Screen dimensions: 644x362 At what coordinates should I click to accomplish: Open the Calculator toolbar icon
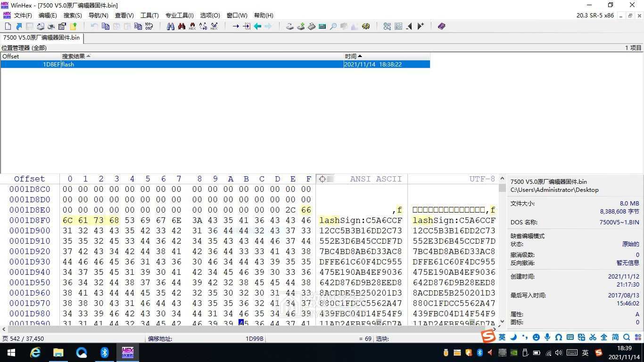(322, 26)
